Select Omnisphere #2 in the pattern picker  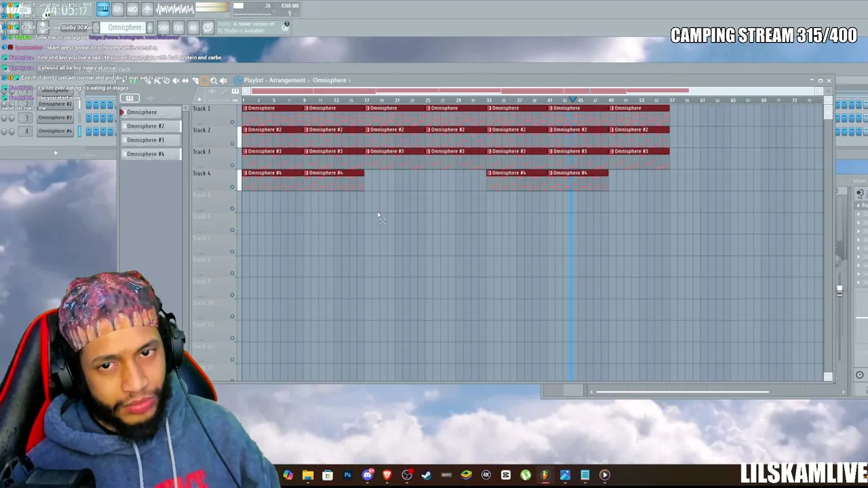tap(151, 126)
